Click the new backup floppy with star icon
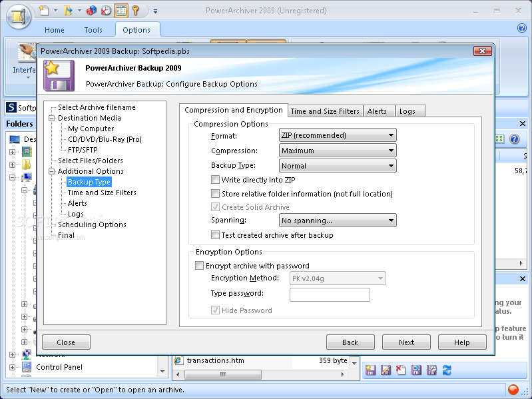The image size is (532, 399). [370, 370]
